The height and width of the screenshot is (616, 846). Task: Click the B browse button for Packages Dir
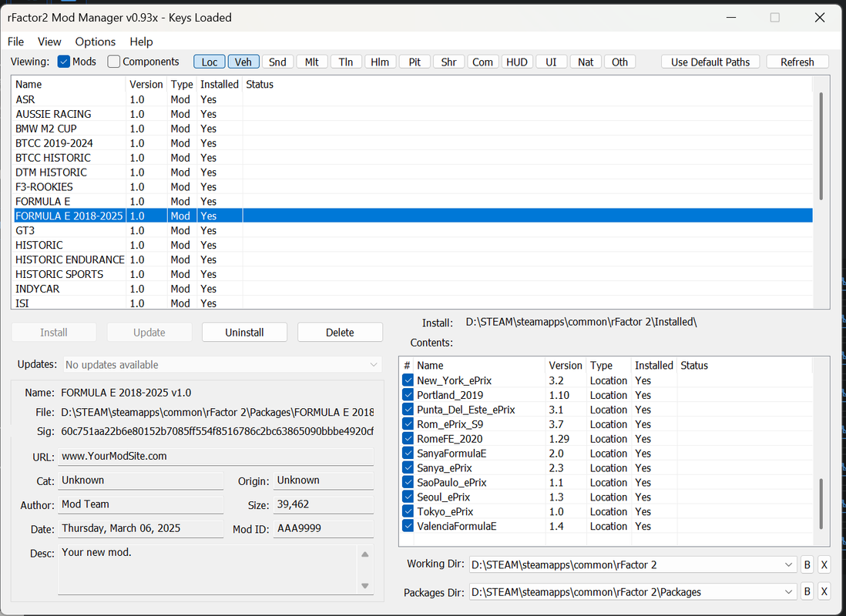click(x=807, y=591)
